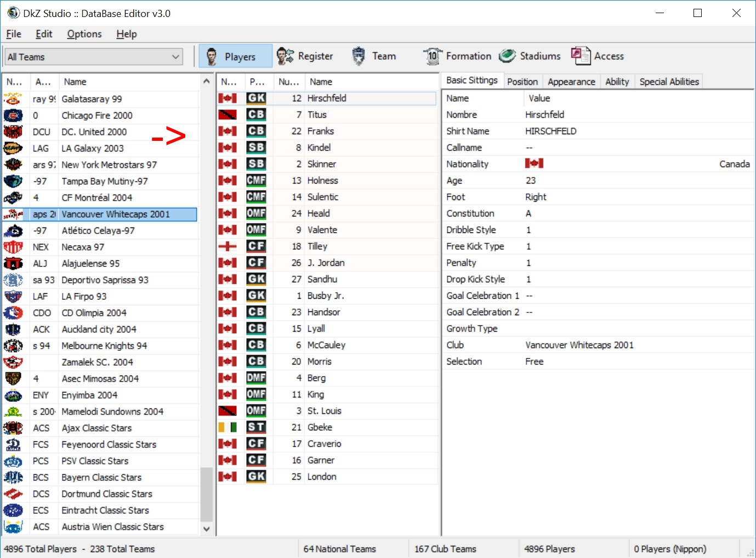Select the Ajax Classic Stars team
The height and width of the screenshot is (558, 756).
tap(100, 428)
